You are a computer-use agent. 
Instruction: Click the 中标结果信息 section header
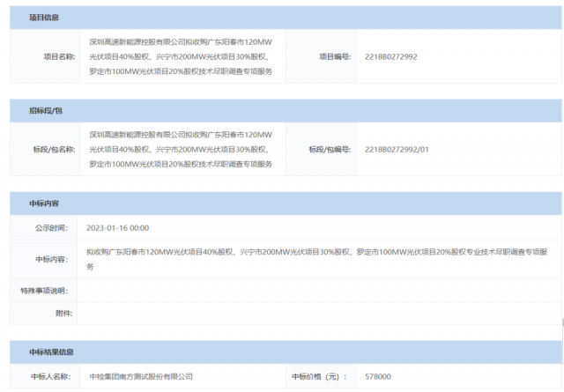[50, 351]
